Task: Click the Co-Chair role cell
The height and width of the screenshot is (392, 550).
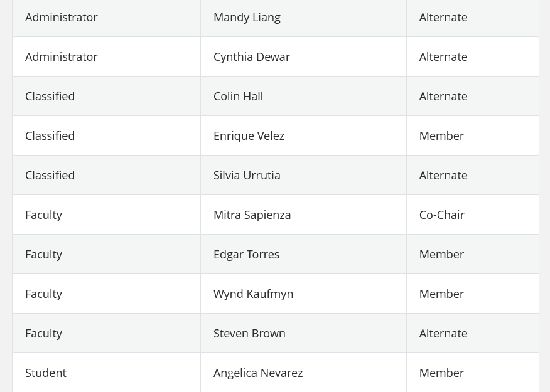Action: coord(442,215)
